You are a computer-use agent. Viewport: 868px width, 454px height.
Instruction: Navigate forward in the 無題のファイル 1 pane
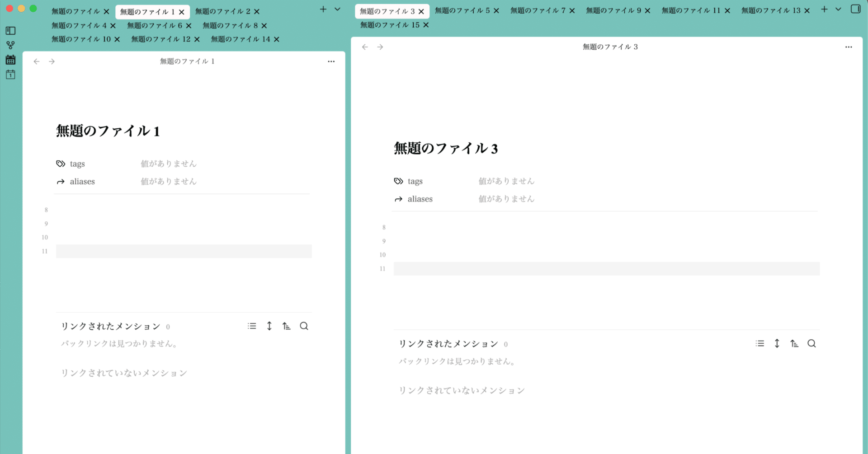(52, 61)
